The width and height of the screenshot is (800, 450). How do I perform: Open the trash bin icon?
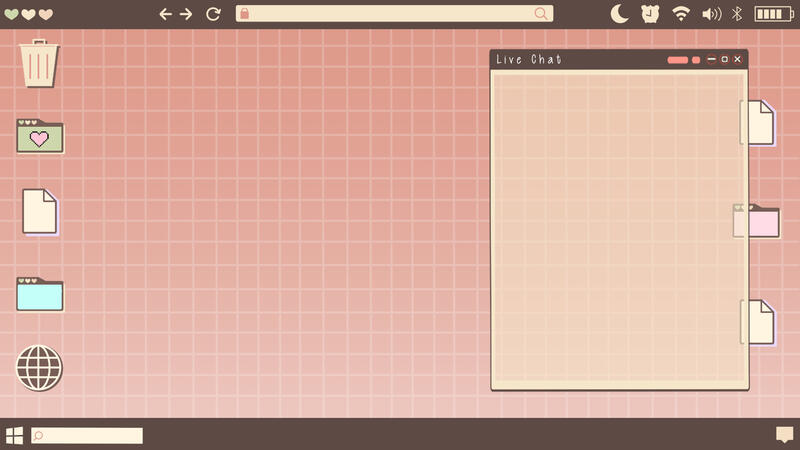pos(39,63)
